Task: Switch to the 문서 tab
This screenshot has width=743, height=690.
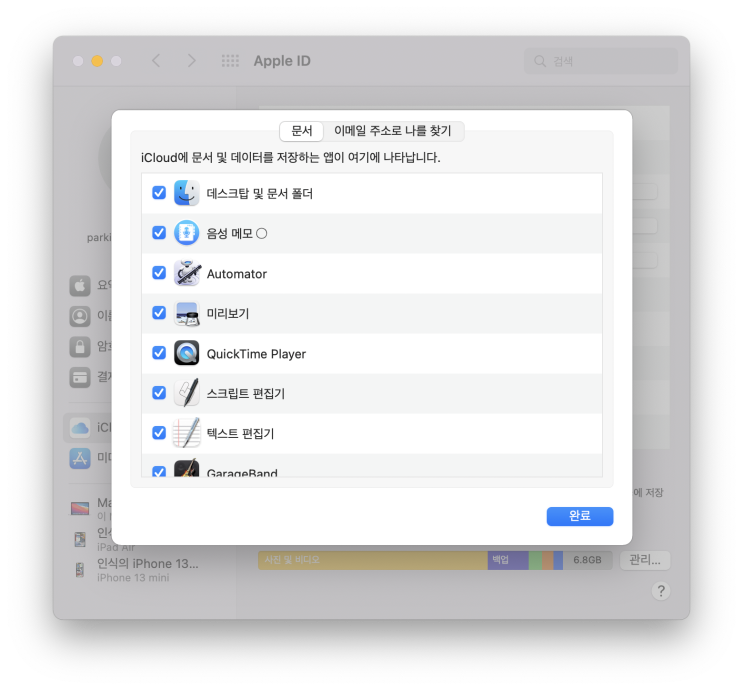Action: click(302, 131)
